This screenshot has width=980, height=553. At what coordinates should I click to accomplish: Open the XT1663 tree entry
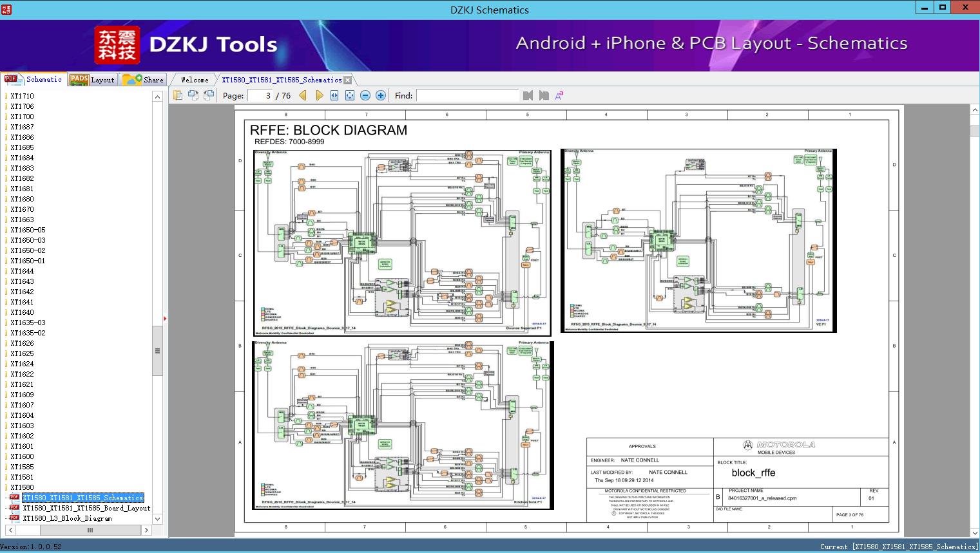tap(22, 220)
